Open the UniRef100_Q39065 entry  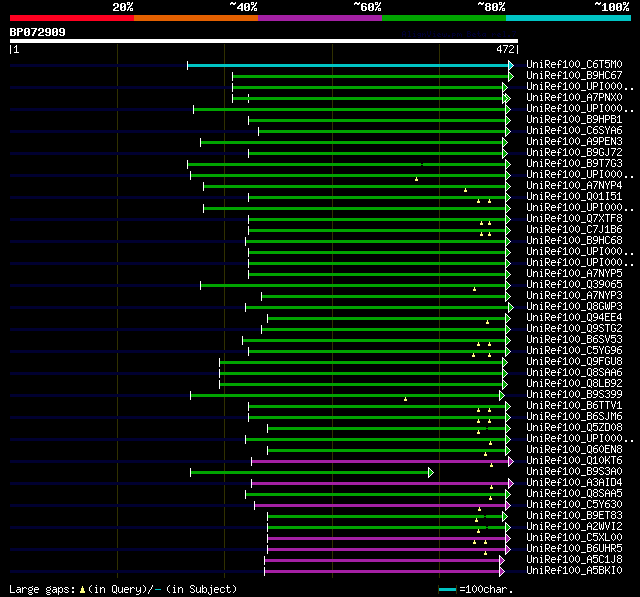tap(574, 284)
